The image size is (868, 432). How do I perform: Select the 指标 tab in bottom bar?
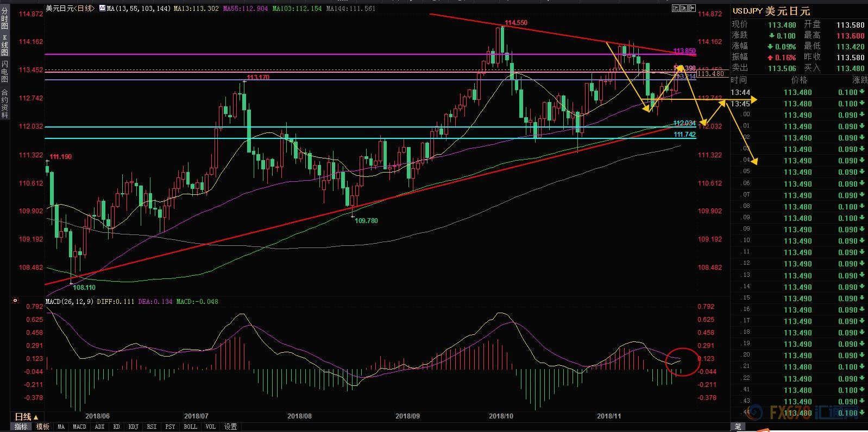(21, 427)
